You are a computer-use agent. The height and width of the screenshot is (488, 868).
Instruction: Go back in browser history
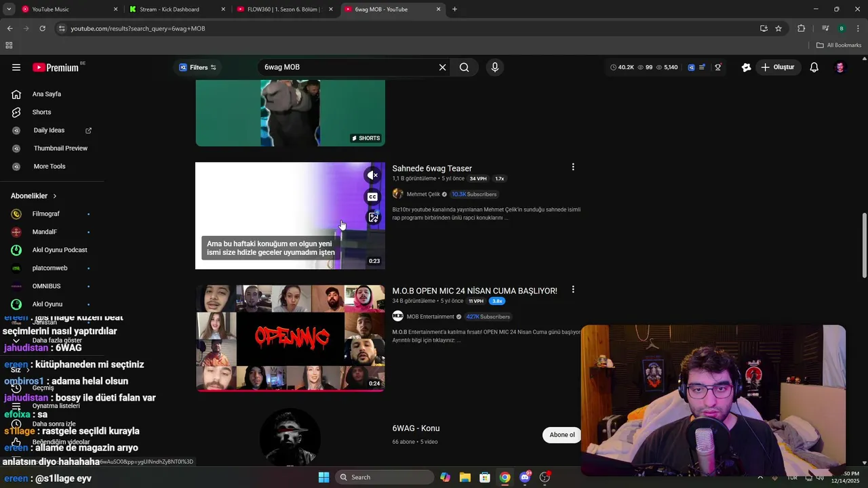[x=9, y=28]
